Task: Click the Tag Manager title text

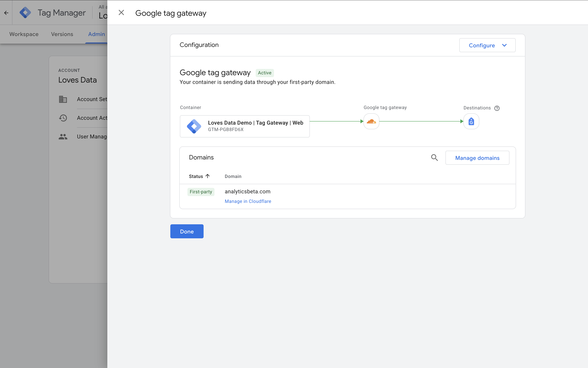Action: [62, 13]
